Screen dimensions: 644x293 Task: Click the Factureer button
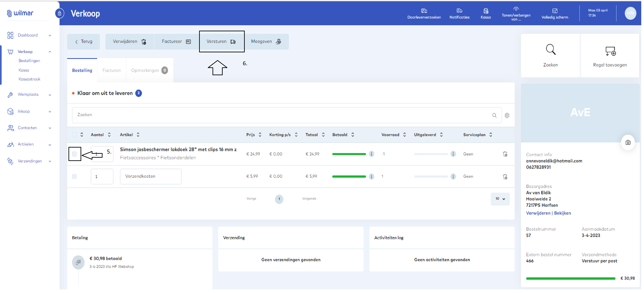(x=177, y=42)
